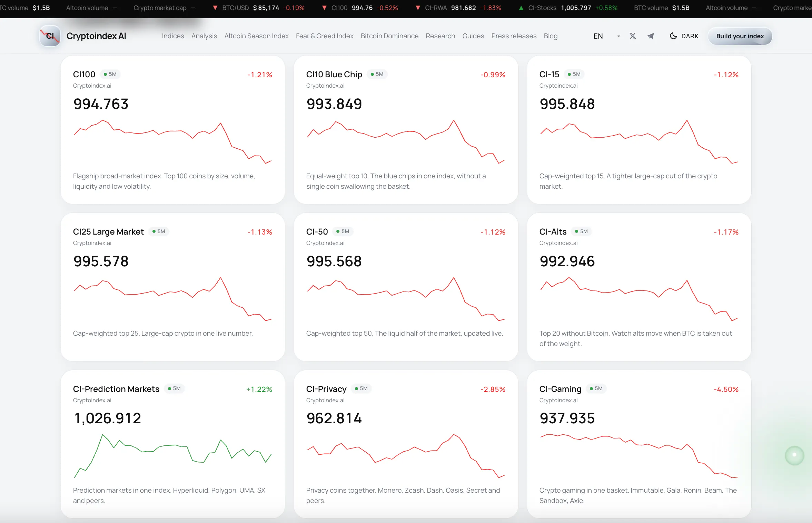Open the CI-Privacy card title
Viewport: 812px width, 523px height.
[326, 389]
